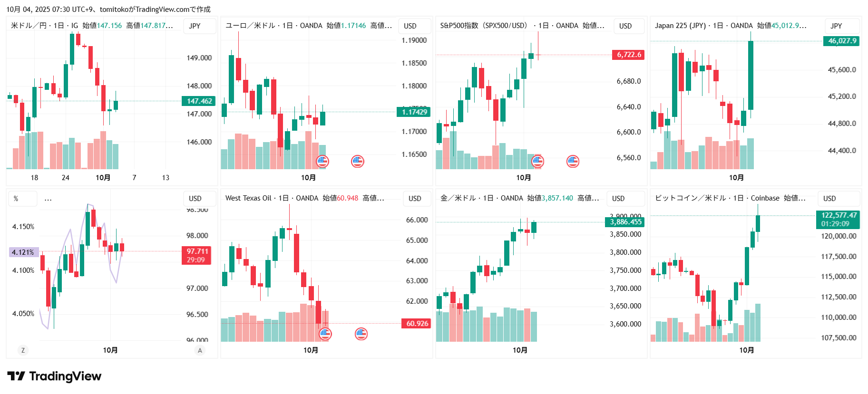Click the TradingView logo
Image resolution: width=868 pixels, height=394 pixels.
point(54,376)
